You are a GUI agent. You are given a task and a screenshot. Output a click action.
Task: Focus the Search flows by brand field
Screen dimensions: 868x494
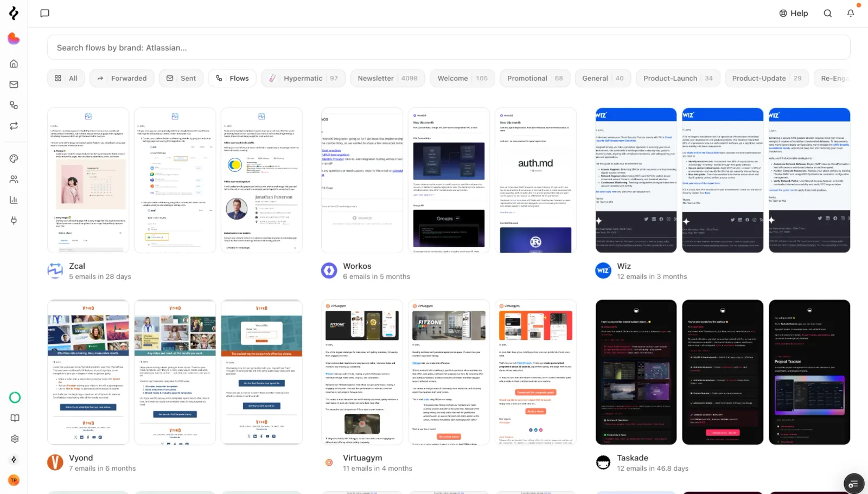coord(449,48)
